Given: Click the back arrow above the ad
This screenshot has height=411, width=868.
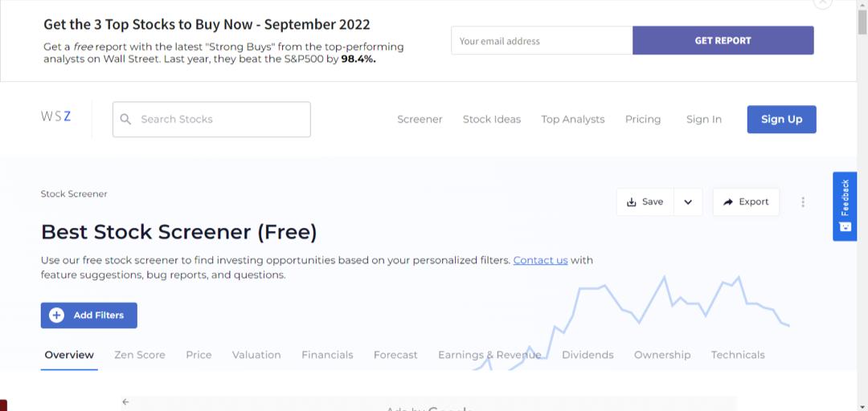Looking at the screenshot, I should click(x=125, y=401).
